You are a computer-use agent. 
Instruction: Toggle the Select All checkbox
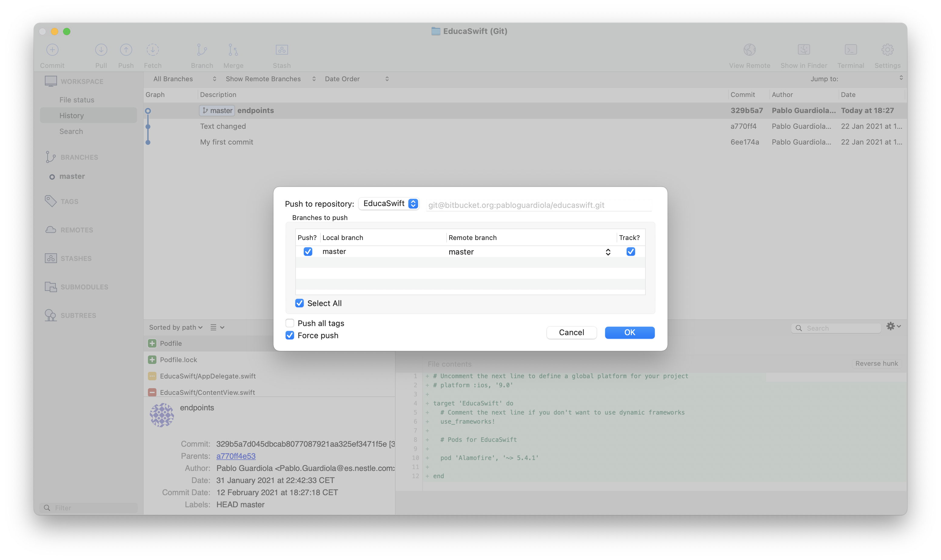pyautogui.click(x=299, y=303)
